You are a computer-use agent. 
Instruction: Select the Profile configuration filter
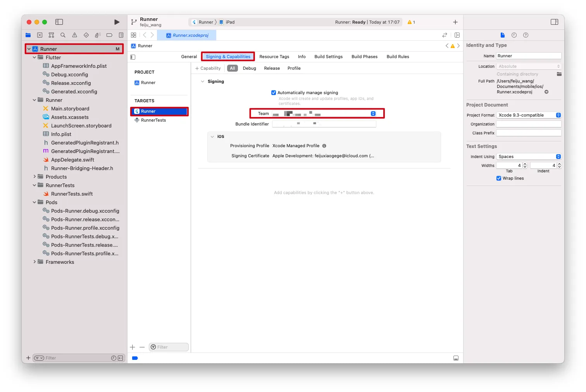tap(294, 68)
